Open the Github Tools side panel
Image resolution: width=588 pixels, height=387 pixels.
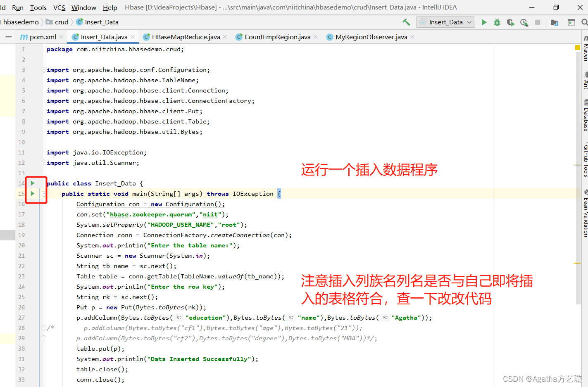point(585,160)
